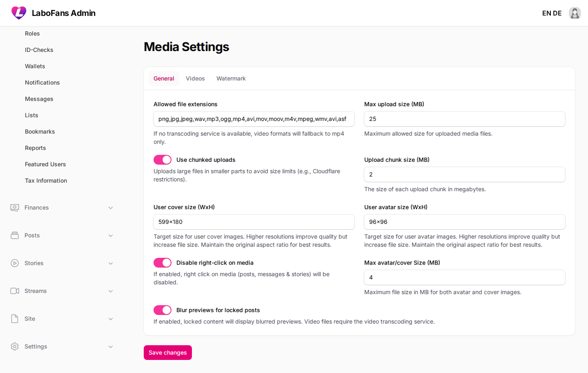
Task: Click the Upload chunk size field
Action: point(465,174)
